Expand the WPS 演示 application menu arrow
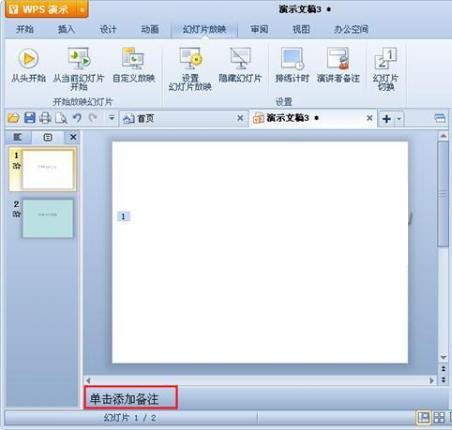 tap(82, 10)
